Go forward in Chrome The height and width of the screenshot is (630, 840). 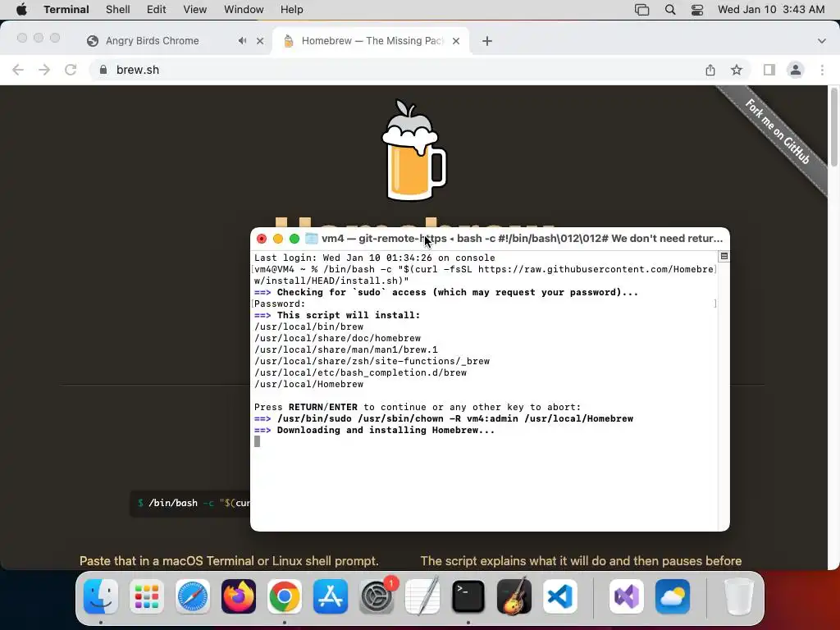(x=44, y=70)
